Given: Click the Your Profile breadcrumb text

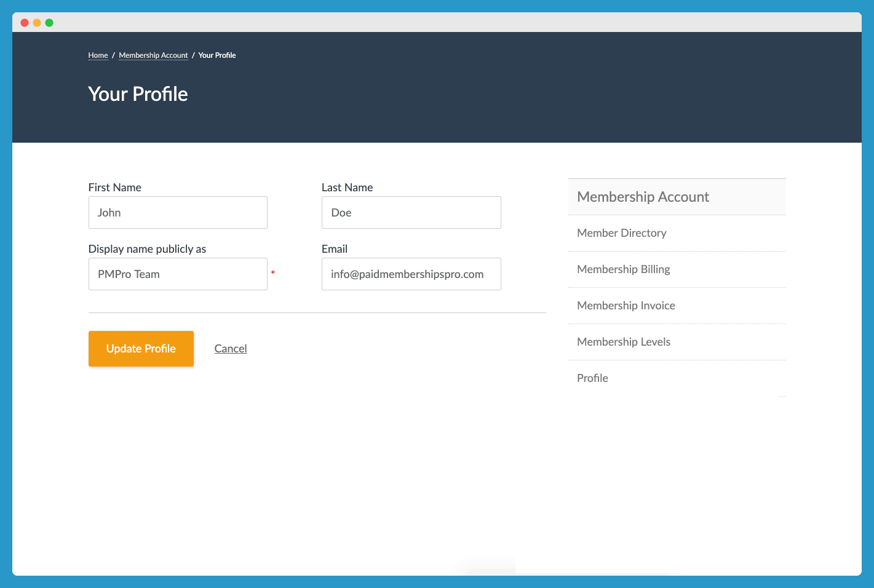Looking at the screenshot, I should coord(217,55).
